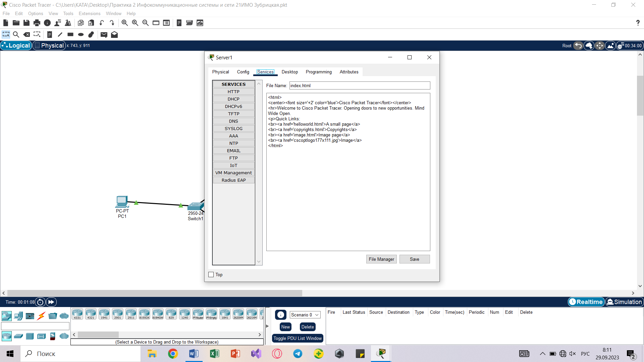Select the FTP service
Image resolution: width=644 pixels, height=362 pixels.
[x=233, y=158]
